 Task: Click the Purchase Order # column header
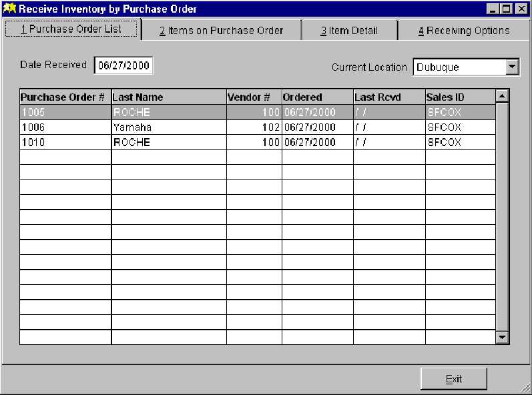[x=65, y=97]
